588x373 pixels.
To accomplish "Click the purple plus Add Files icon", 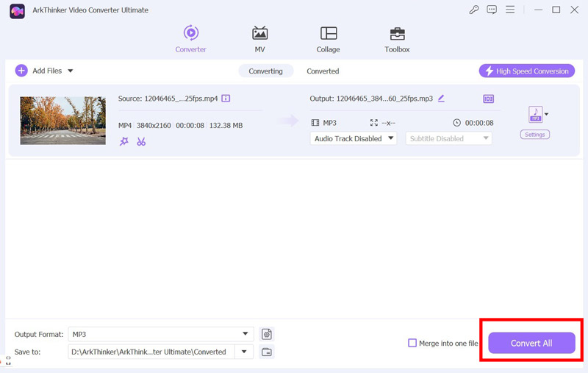I will 21,71.
